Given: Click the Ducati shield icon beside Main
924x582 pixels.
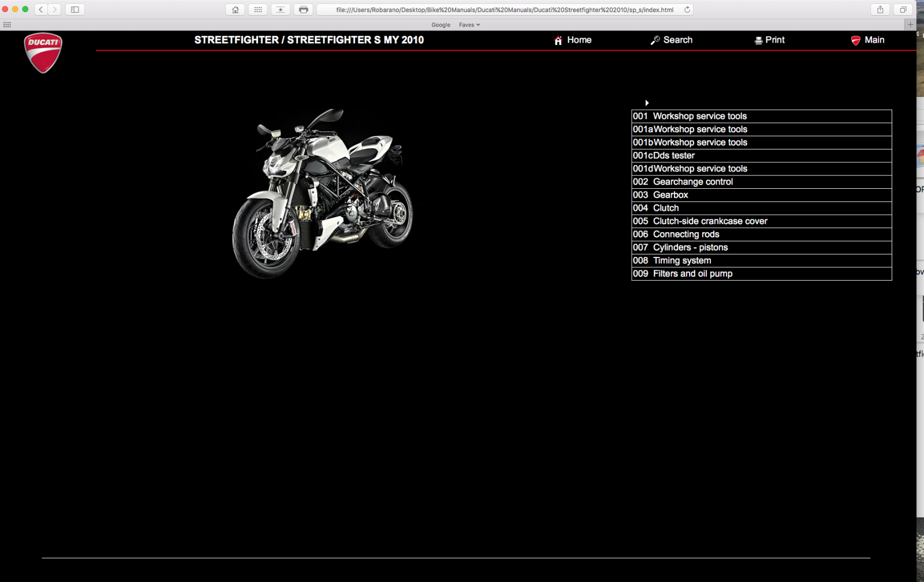Looking at the screenshot, I should (855, 40).
